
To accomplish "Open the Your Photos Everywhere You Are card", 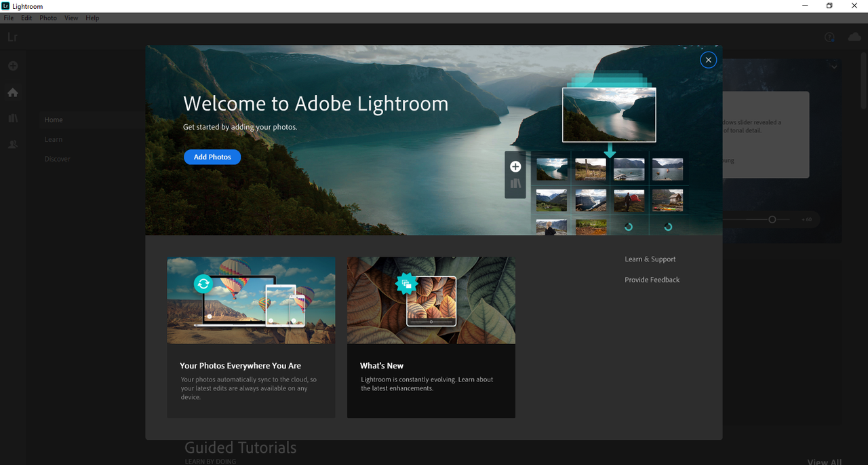I will [251, 337].
